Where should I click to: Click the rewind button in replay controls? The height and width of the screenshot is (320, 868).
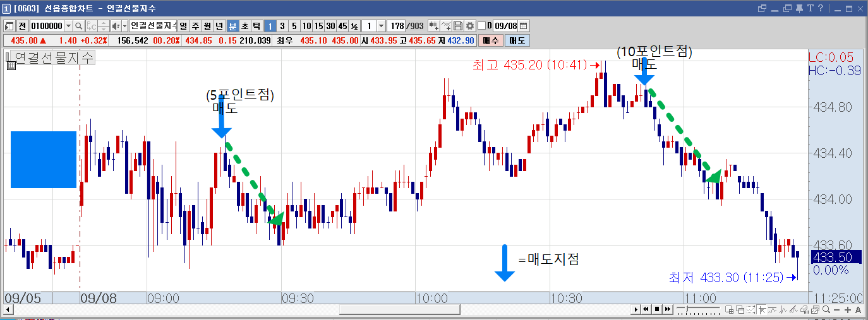point(646,309)
